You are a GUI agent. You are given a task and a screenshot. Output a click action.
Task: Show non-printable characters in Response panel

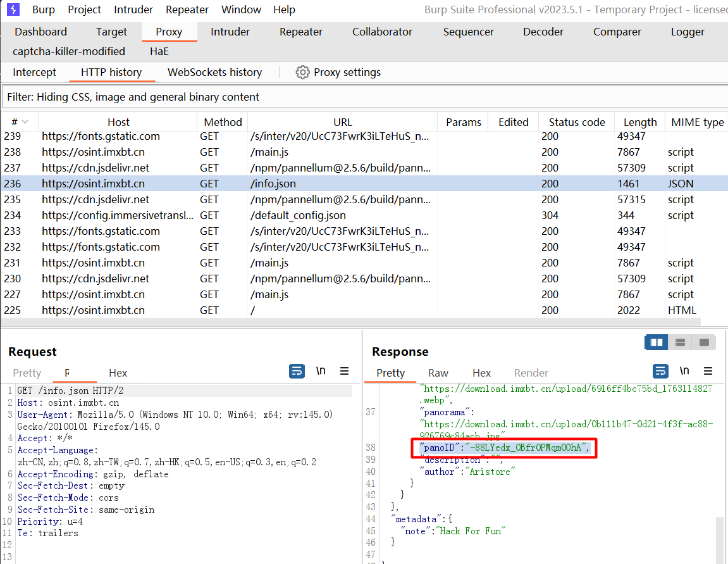[684, 372]
